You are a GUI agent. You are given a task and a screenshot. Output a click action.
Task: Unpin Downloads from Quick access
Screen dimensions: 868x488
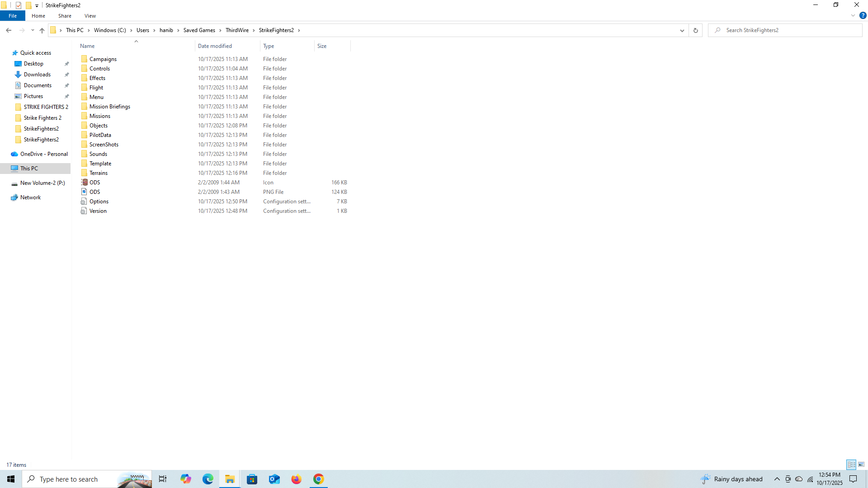coord(67,75)
